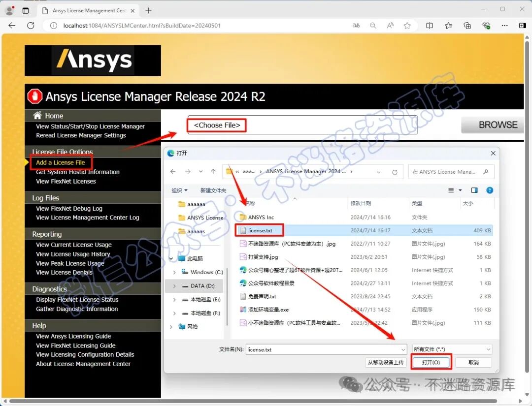The width and height of the screenshot is (532, 406).
Task: Expand the 网络 tree node
Action: (x=171, y=327)
